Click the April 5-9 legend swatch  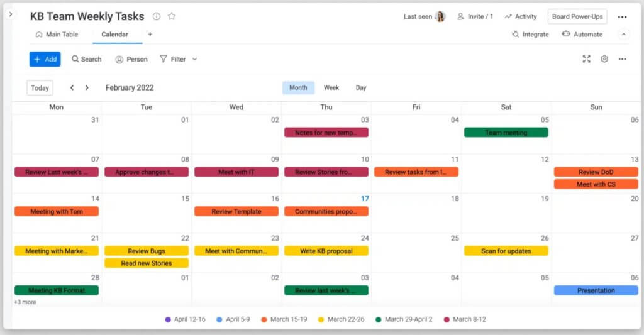pos(219,319)
